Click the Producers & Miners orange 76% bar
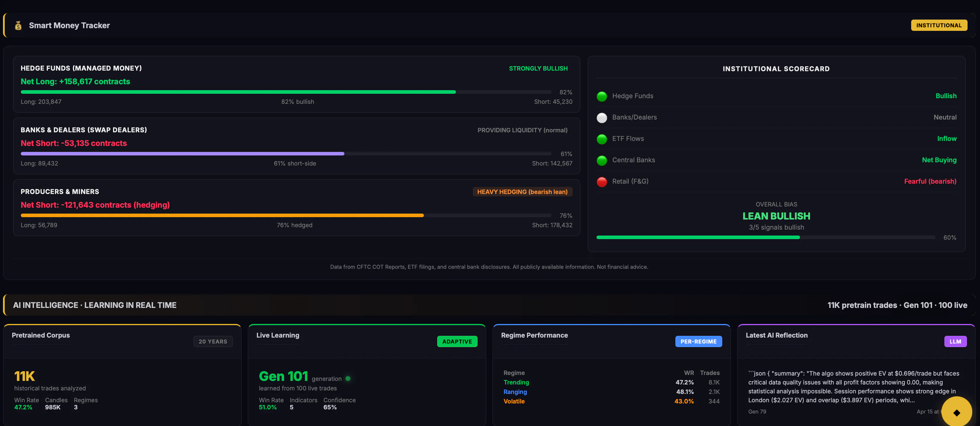980x426 pixels. tap(286, 215)
